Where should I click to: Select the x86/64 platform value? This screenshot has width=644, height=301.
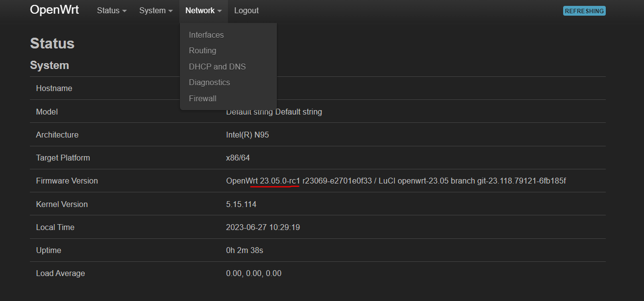coord(238,158)
